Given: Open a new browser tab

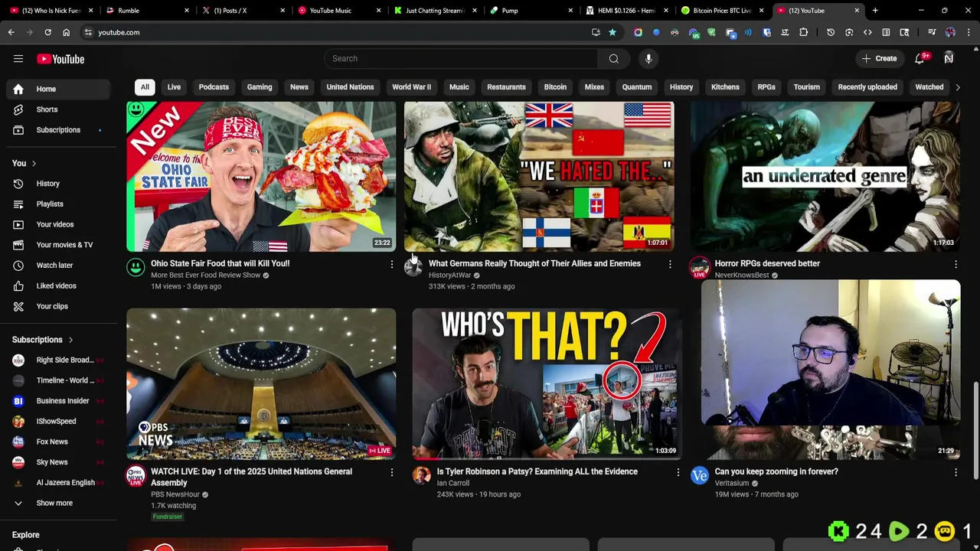Looking at the screenshot, I should click(875, 11).
